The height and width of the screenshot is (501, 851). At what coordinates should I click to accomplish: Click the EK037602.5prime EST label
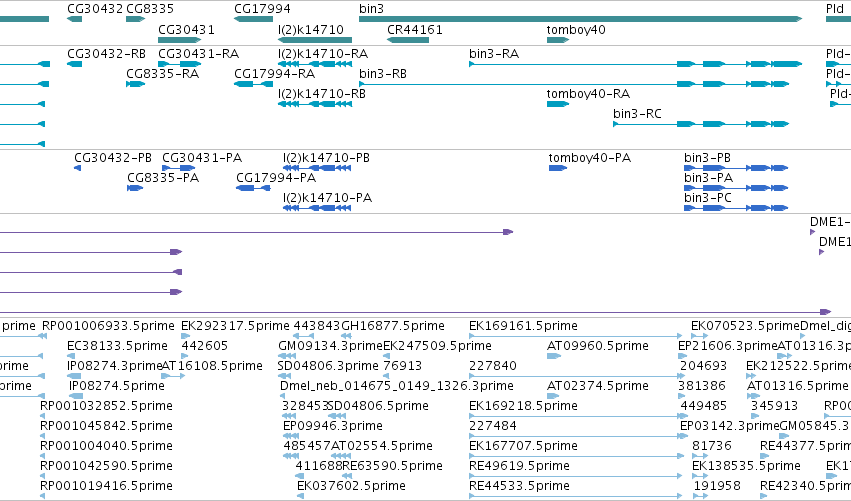point(351,486)
